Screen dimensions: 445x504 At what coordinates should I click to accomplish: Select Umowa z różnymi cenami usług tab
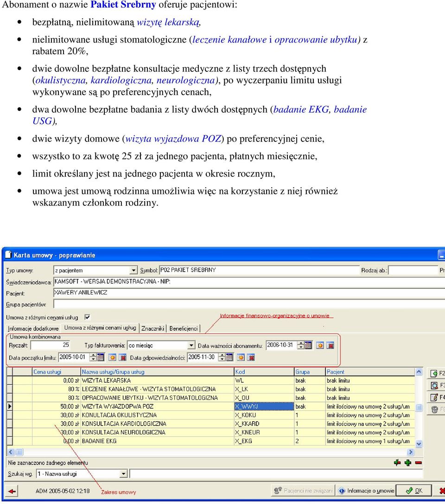click(x=100, y=327)
